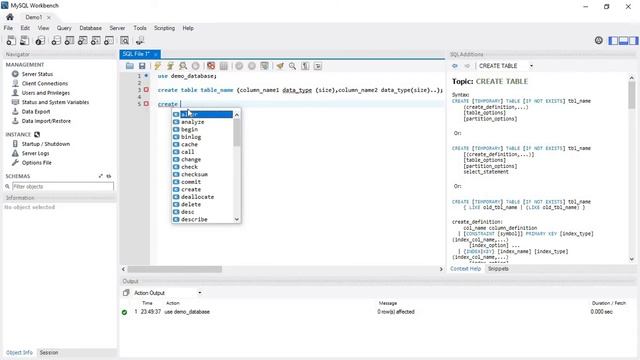The height and width of the screenshot is (360, 640).
Task: Open Data Import/Restore
Action: pos(46,121)
